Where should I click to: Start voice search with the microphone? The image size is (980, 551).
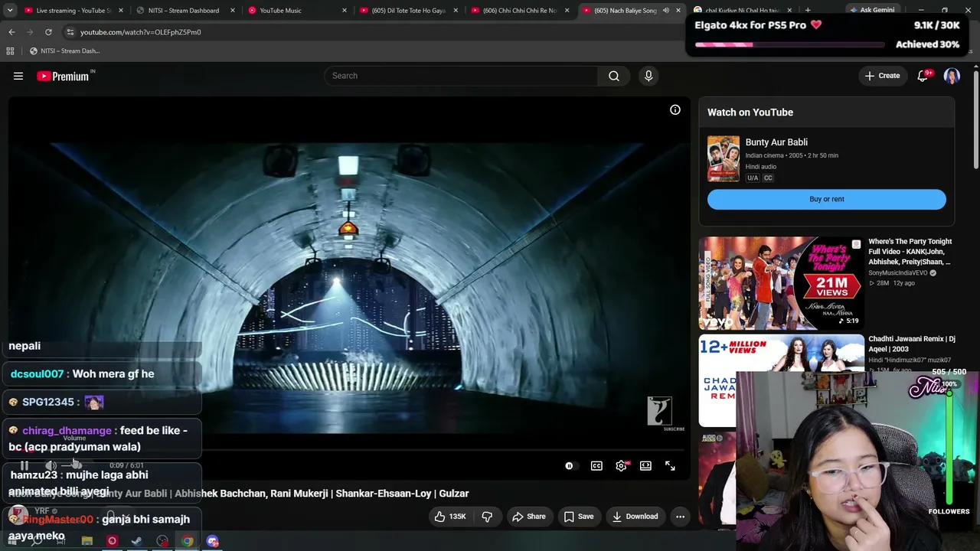click(648, 76)
